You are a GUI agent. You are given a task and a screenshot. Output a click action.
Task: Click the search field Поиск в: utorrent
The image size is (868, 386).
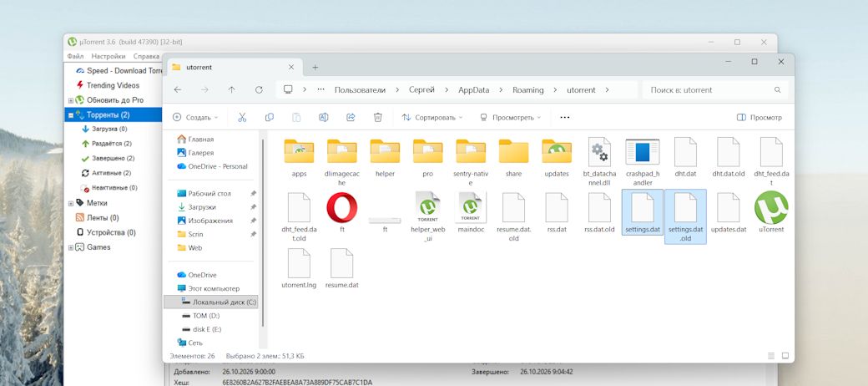(x=715, y=89)
